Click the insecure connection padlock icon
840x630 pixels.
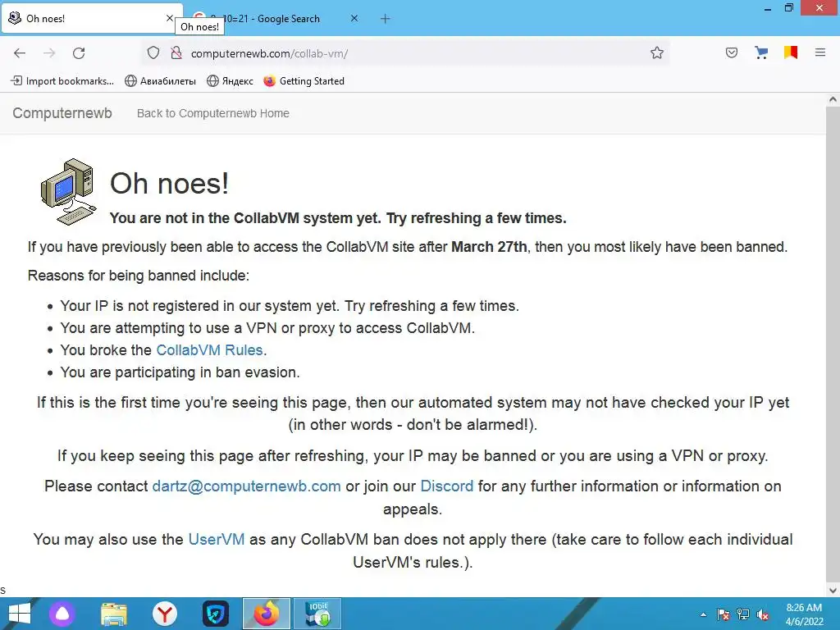[176, 53]
